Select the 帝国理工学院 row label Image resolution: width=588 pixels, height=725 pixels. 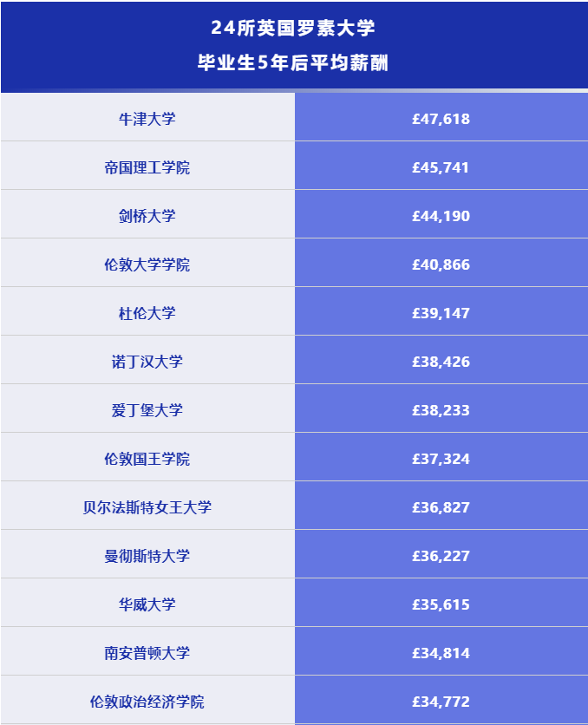coord(147,167)
